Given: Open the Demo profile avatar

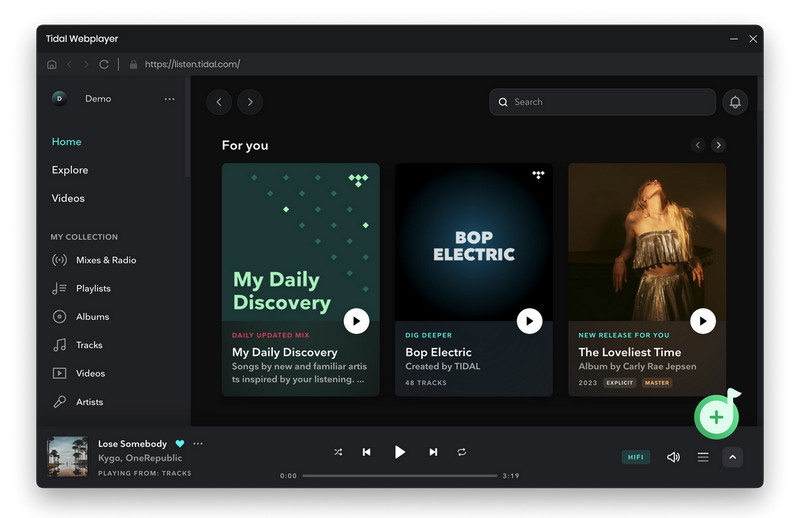Looking at the screenshot, I should tap(59, 98).
